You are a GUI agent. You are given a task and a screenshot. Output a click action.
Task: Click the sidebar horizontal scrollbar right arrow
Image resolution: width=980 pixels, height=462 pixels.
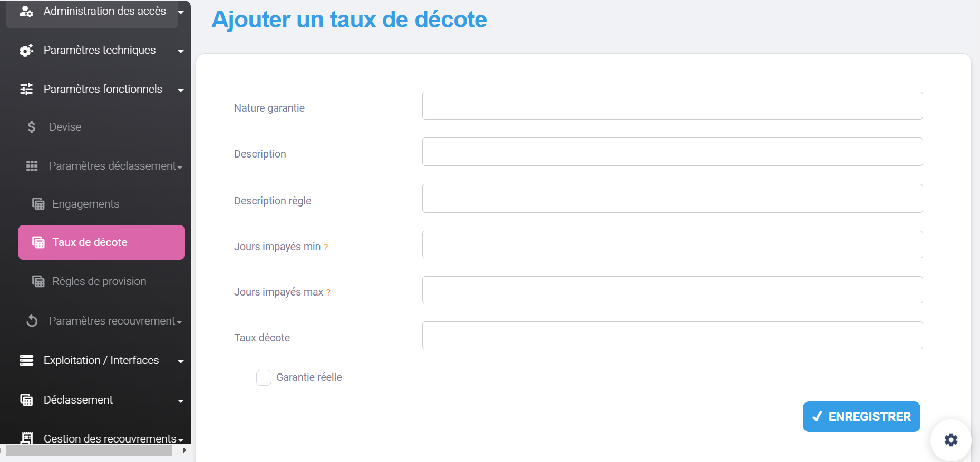[x=184, y=450]
